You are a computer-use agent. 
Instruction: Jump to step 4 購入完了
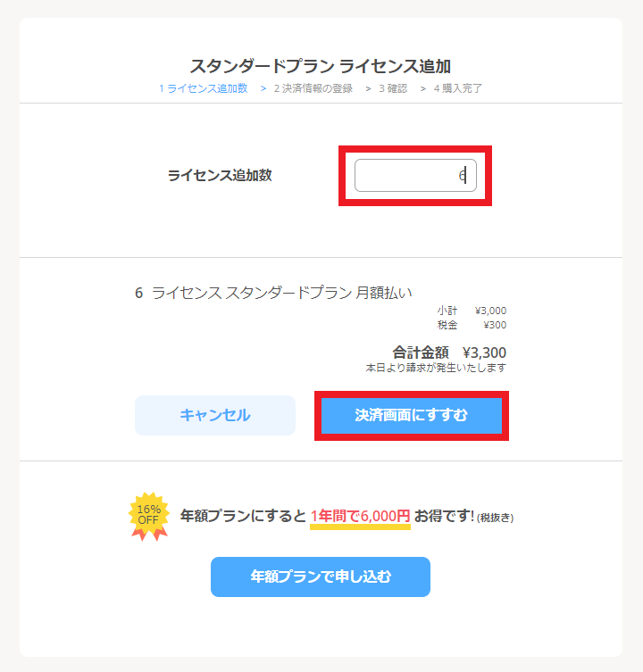[458, 88]
